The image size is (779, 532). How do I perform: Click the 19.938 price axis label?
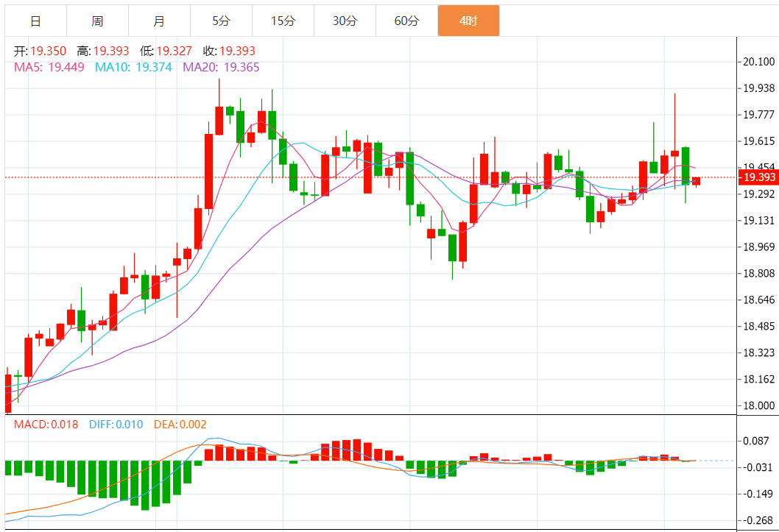click(758, 88)
